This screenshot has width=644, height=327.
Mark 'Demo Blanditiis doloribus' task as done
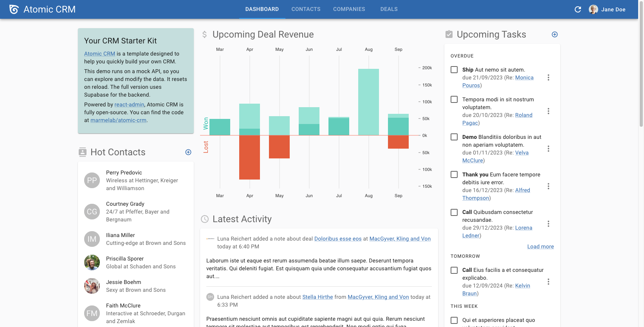click(454, 137)
